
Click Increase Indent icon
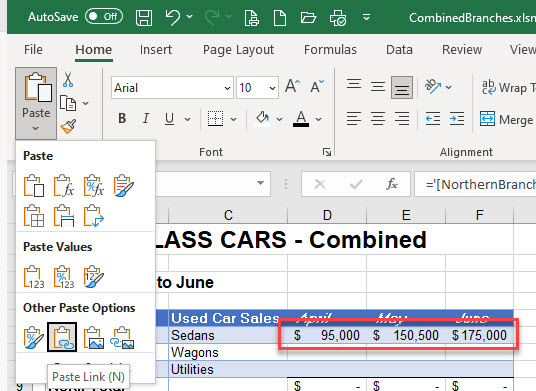coord(457,119)
